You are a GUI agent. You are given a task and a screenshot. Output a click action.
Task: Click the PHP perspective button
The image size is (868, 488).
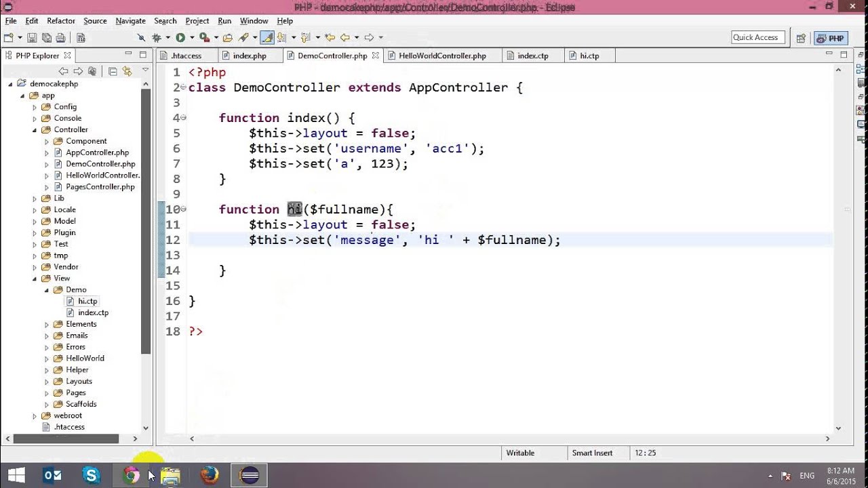pyautogui.click(x=831, y=38)
